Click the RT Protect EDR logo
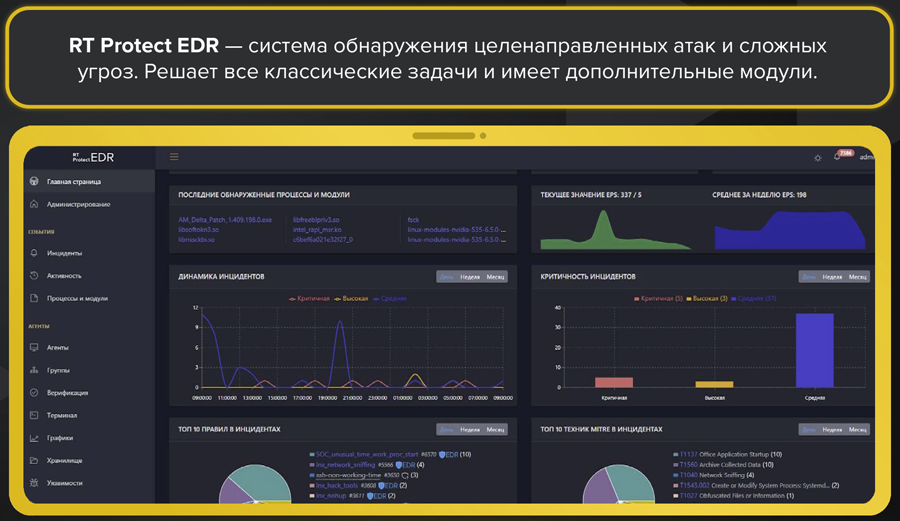The height and width of the screenshot is (521, 900). coord(93,157)
